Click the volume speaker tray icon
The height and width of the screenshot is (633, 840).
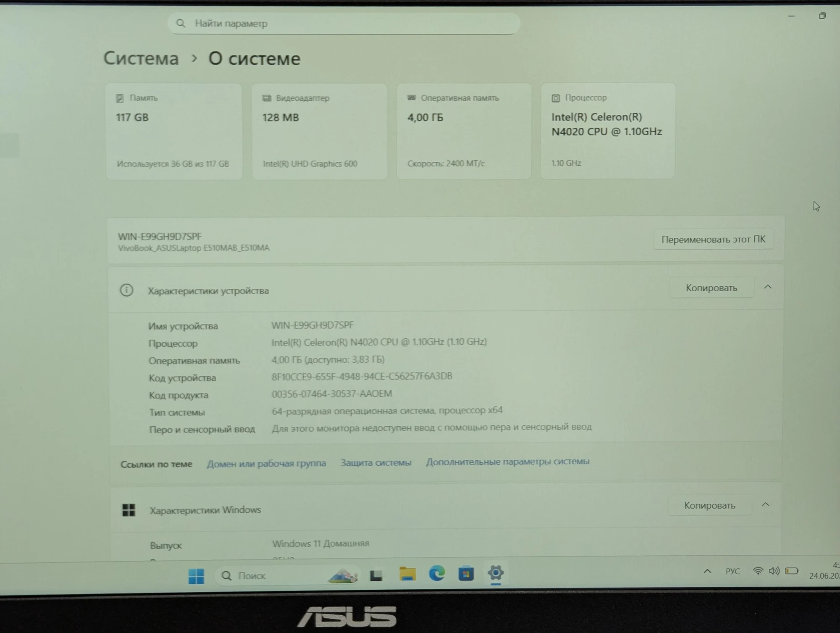tap(774, 571)
